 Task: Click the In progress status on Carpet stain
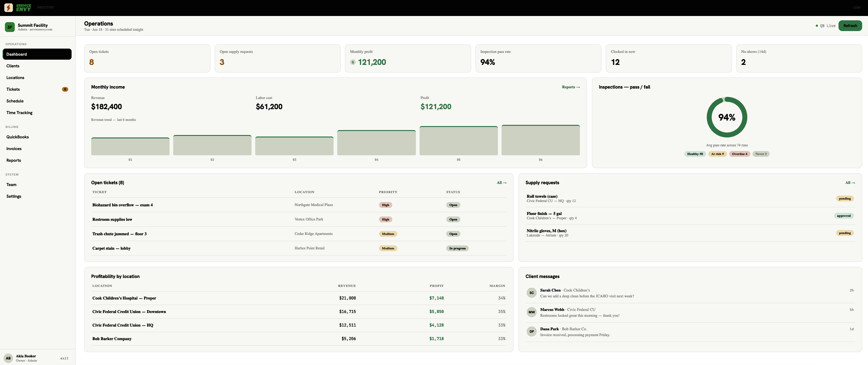(x=457, y=248)
